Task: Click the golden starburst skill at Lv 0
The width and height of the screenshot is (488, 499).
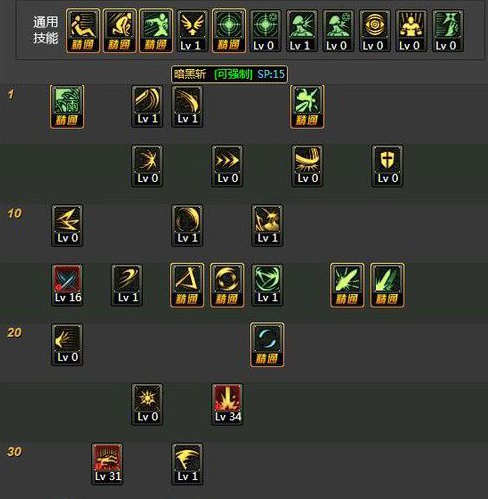Action: click(147, 404)
